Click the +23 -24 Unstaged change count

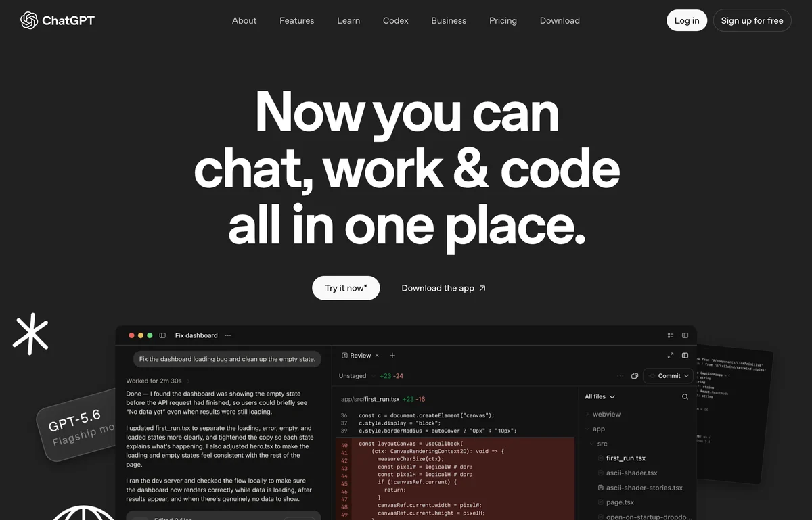pyautogui.click(x=391, y=376)
